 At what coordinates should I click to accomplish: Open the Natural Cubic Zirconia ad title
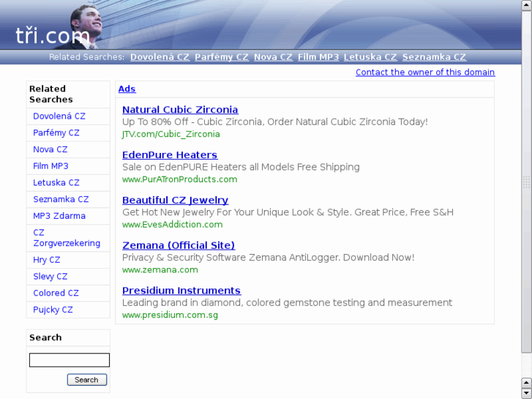click(x=180, y=110)
